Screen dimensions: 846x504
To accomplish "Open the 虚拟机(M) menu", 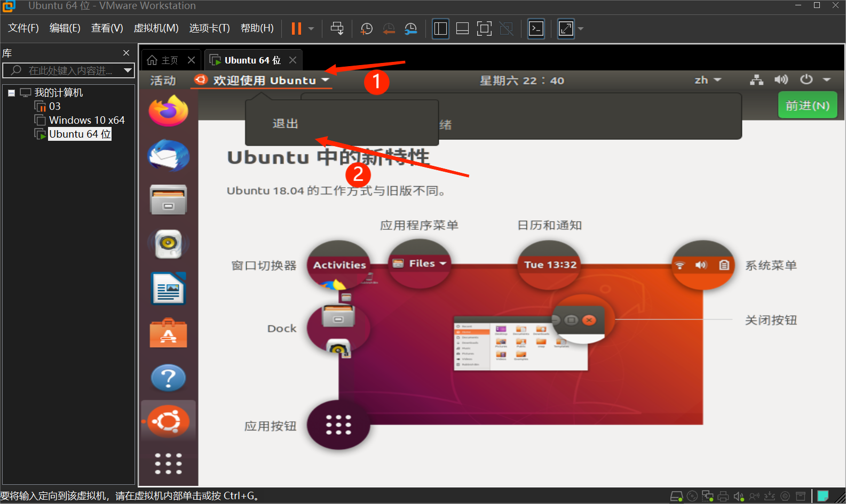I will pyautogui.click(x=156, y=28).
